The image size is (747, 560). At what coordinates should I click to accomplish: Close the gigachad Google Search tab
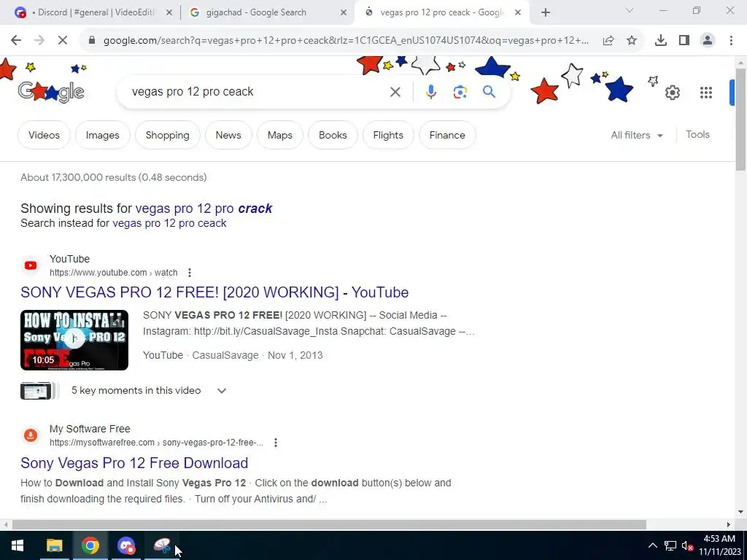(x=344, y=13)
